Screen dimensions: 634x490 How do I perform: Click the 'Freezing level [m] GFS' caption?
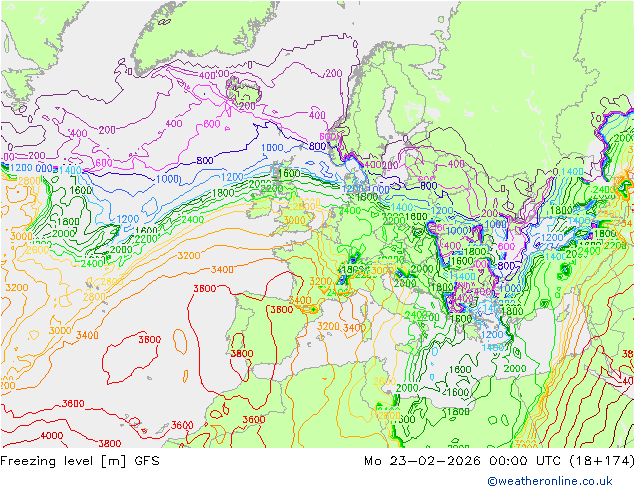(x=80, y=461)
